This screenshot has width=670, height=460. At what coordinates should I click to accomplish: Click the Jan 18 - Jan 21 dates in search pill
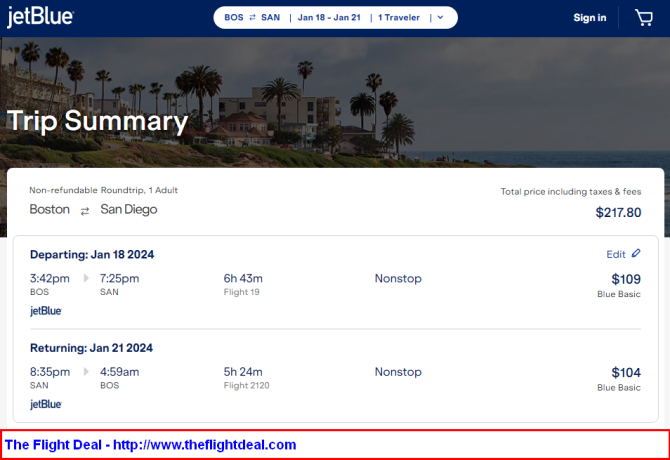(329, 18)
